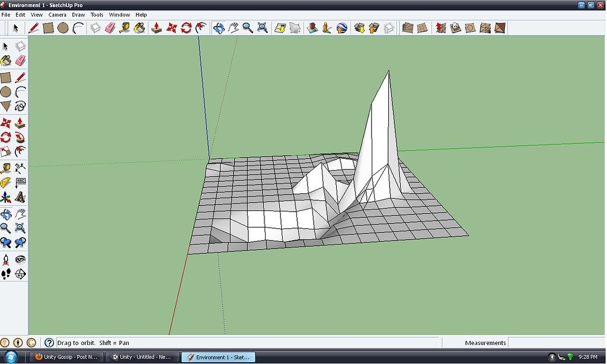607x364 pixels.
Task: Click the Look Around eye tool
Action: coord(20,259)
